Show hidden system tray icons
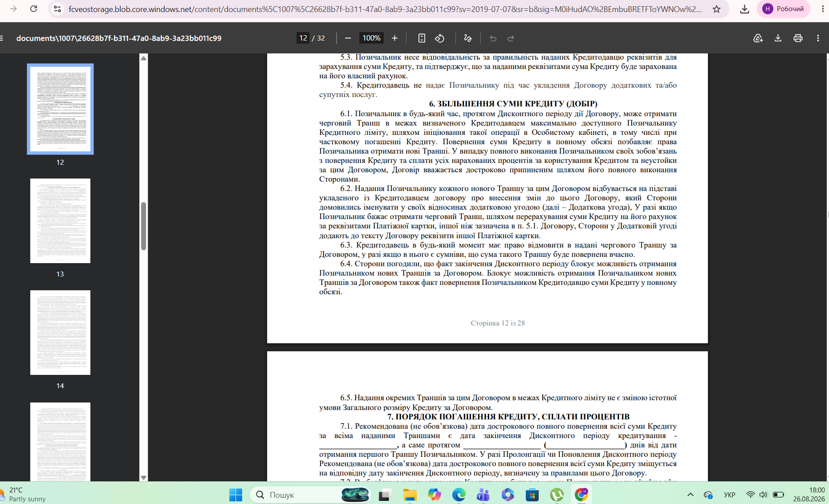The image size is (829, 504). (x=691, y=495)
